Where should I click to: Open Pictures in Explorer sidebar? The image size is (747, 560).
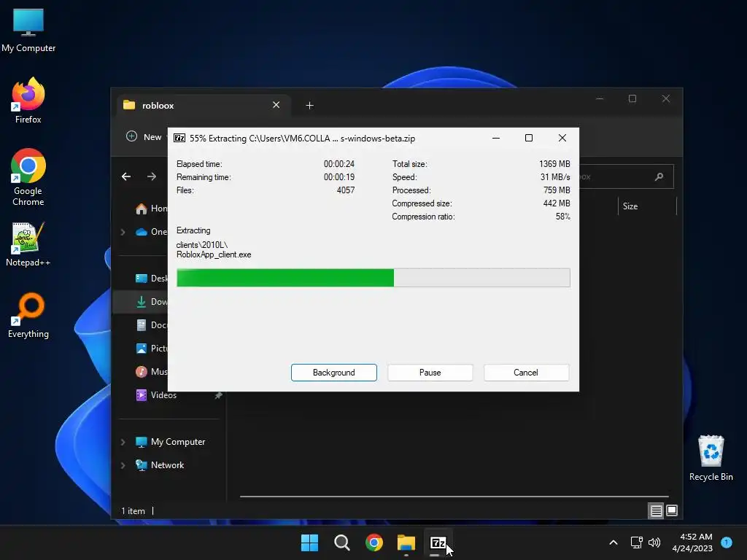coord(152,349)
